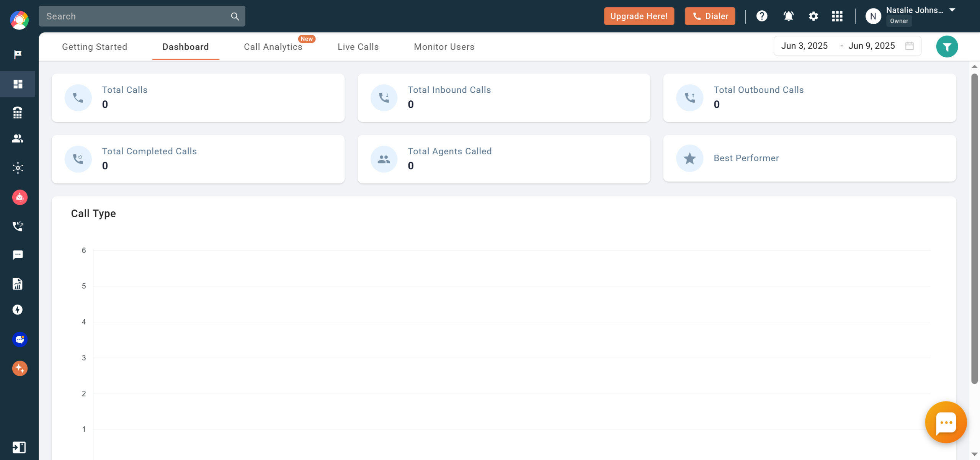
Task: Focus the Search input field
Action: 136,16
